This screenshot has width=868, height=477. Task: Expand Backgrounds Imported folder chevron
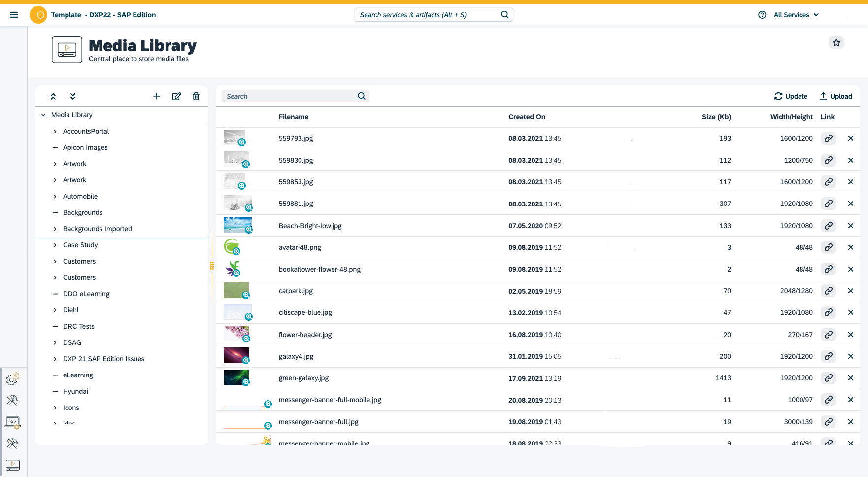coord(55,229)
